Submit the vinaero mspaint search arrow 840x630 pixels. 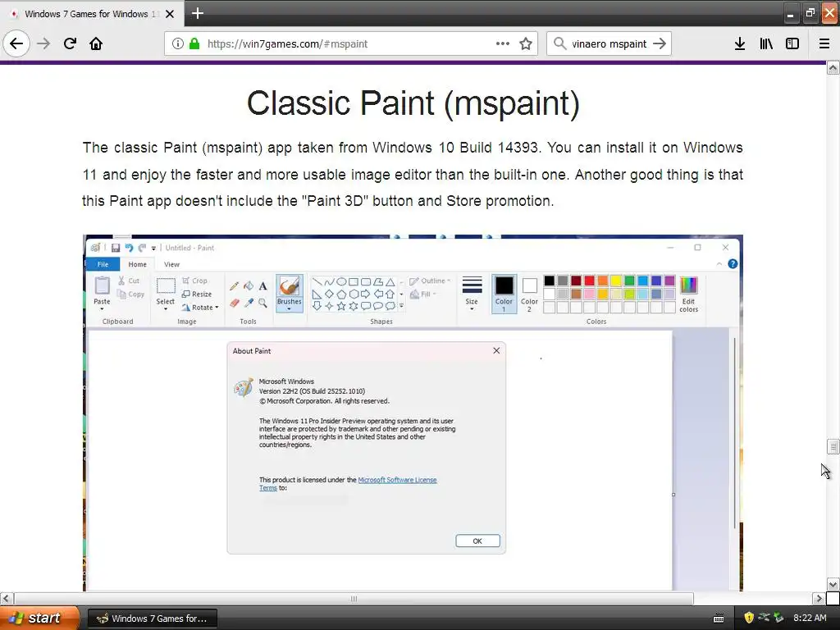[x=660, y=44]
